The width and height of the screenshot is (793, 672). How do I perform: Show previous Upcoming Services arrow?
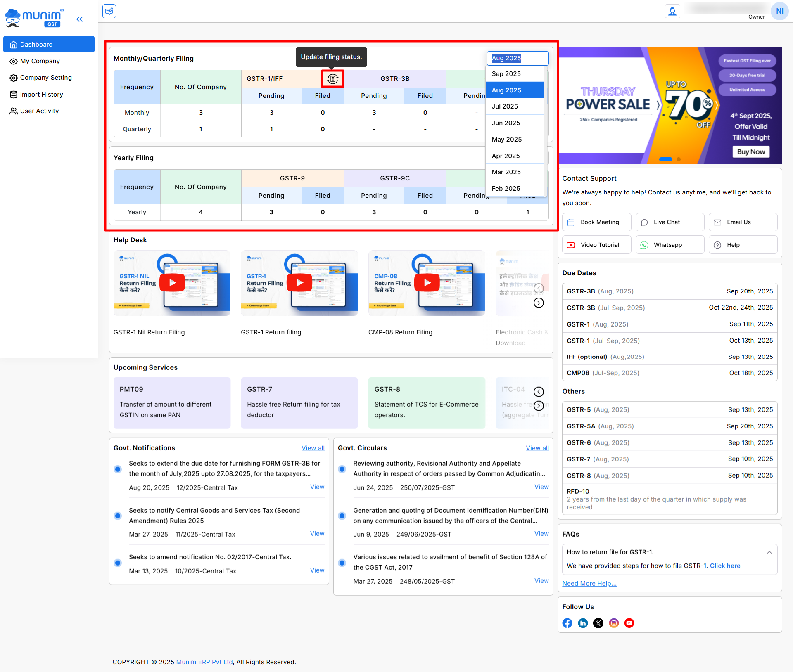tap(539, 392)
